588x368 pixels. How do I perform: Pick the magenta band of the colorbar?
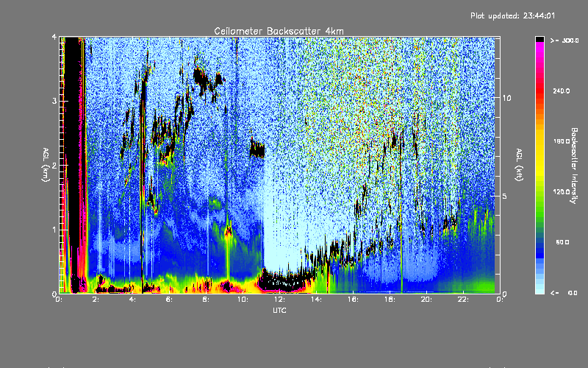[539, 48]
